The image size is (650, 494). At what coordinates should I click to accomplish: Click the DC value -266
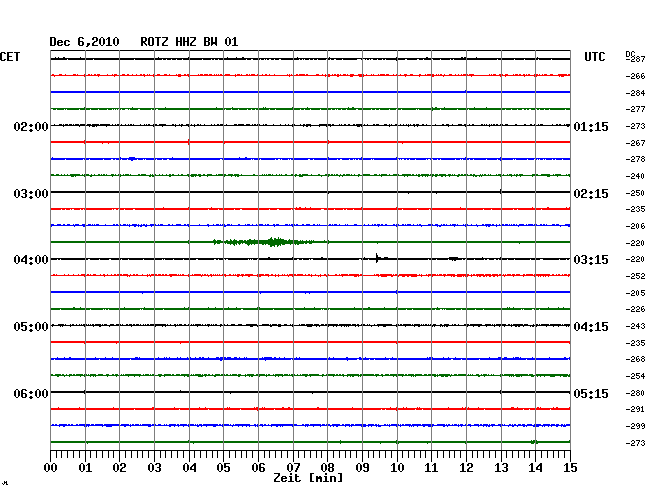635,76
